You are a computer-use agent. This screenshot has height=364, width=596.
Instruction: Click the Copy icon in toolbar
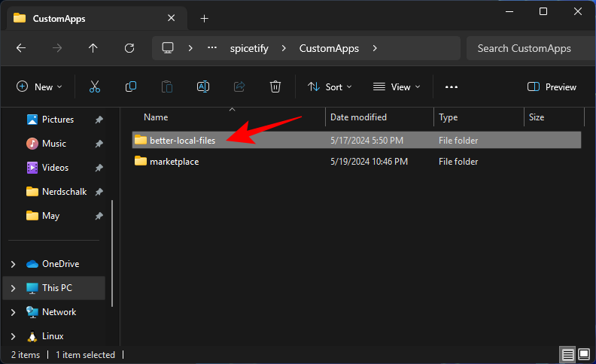coord(131,87)
